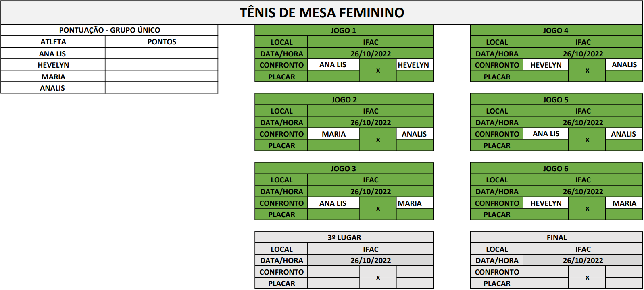Click the IFAC local cell in JOGO 4
644x290 pixels.
coord(583,42)
